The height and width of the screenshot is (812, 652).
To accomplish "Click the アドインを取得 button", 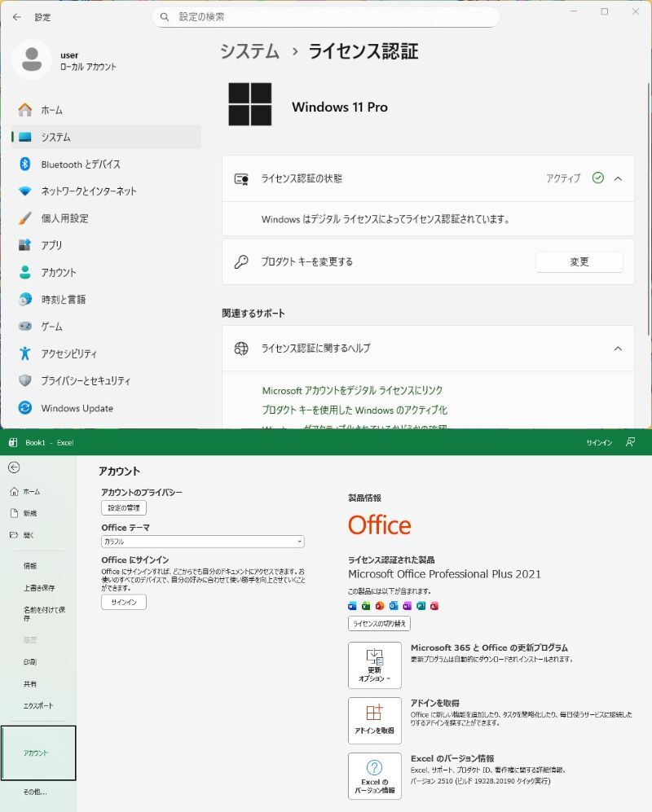I will (375, 721).
